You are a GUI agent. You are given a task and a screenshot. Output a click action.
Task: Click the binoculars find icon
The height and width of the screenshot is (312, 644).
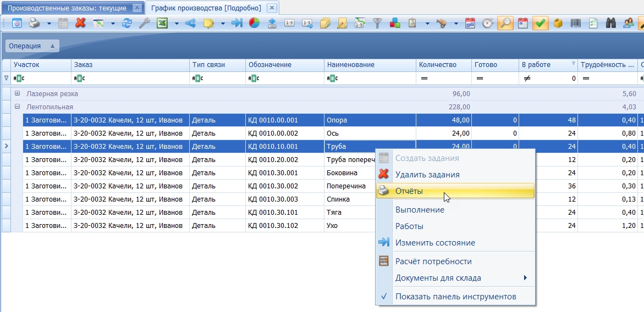pyautogui.click(x=611, y=24)
